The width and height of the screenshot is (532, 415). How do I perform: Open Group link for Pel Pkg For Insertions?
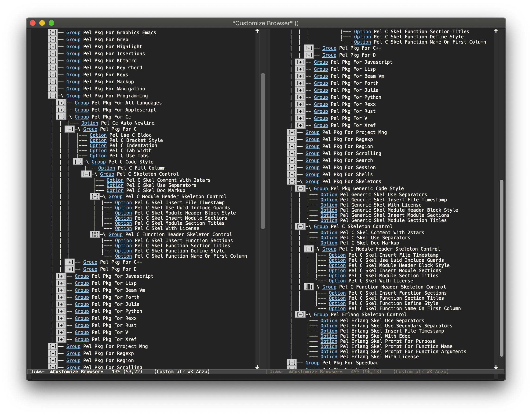pos(73,54)
